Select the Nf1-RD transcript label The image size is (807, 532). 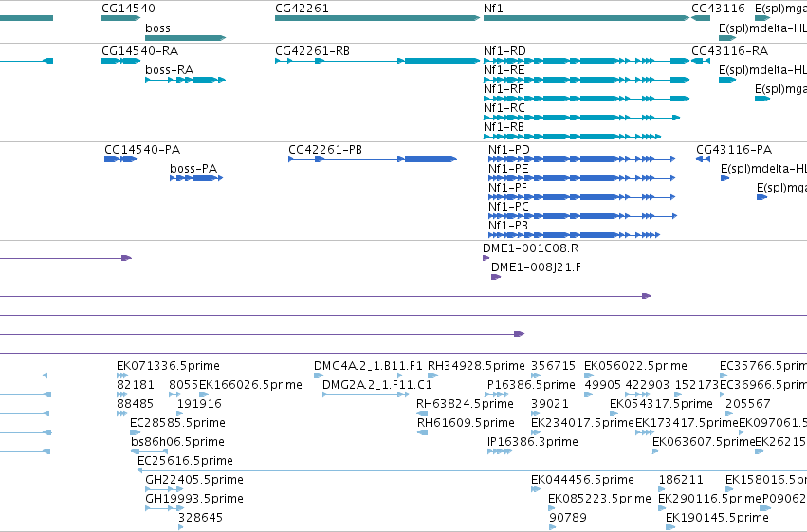(504, 51)
